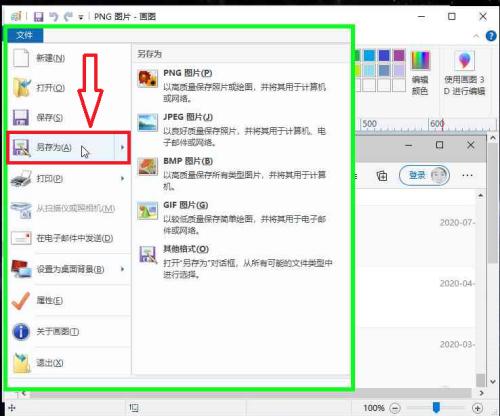Open quick access toolbar customize dropdown
This screenshot has width=500, height=416.
pos(81,17)
